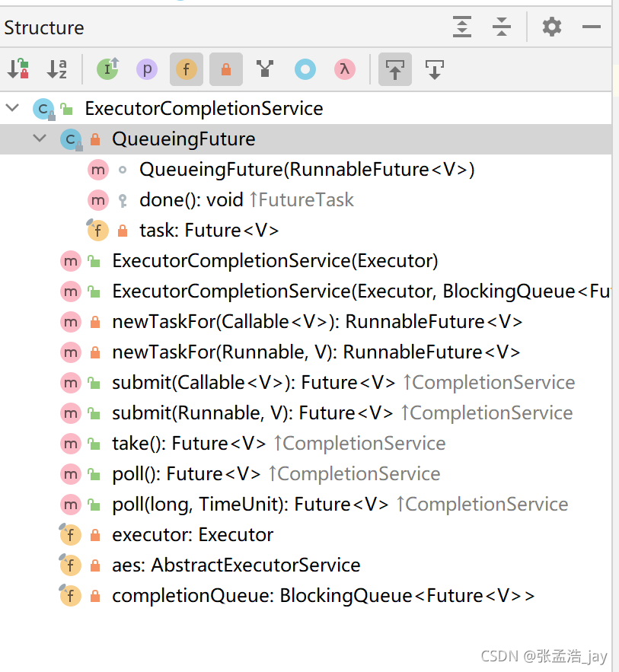
Task: Collapse the ExecutorCompletionService node
Action: (x=13, y=107)
